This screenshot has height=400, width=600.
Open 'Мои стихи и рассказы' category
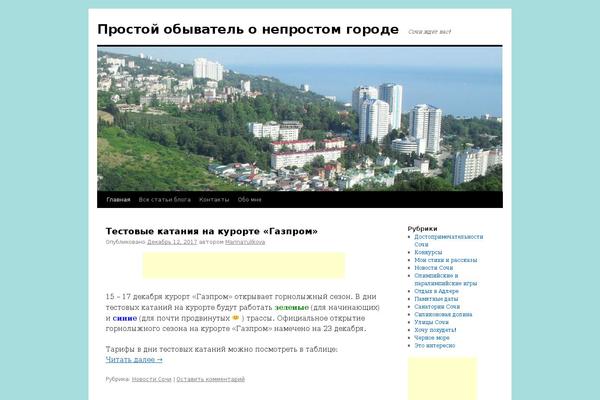pos(445,260)
